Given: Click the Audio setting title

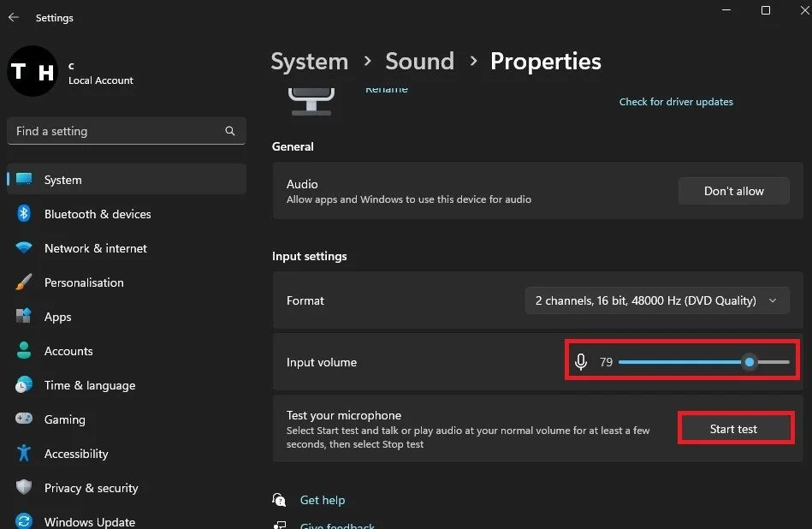Looking at the screenshot, I should 302,184.
